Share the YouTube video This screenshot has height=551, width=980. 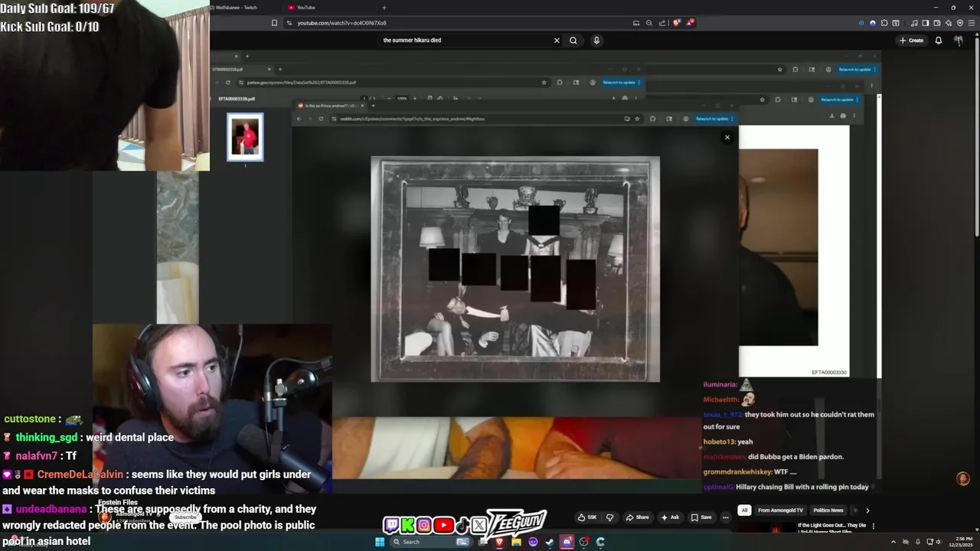coord(637,517)
